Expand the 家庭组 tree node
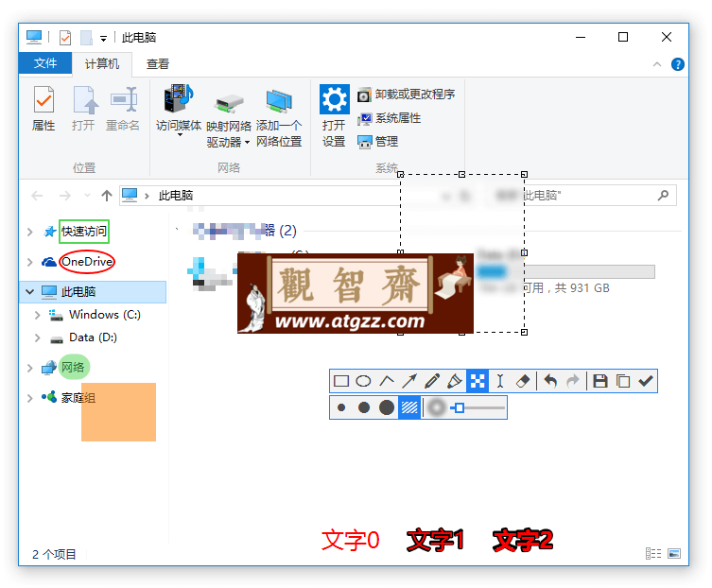Viewport: 712px width, 588px height. click(x=30, y=398)
